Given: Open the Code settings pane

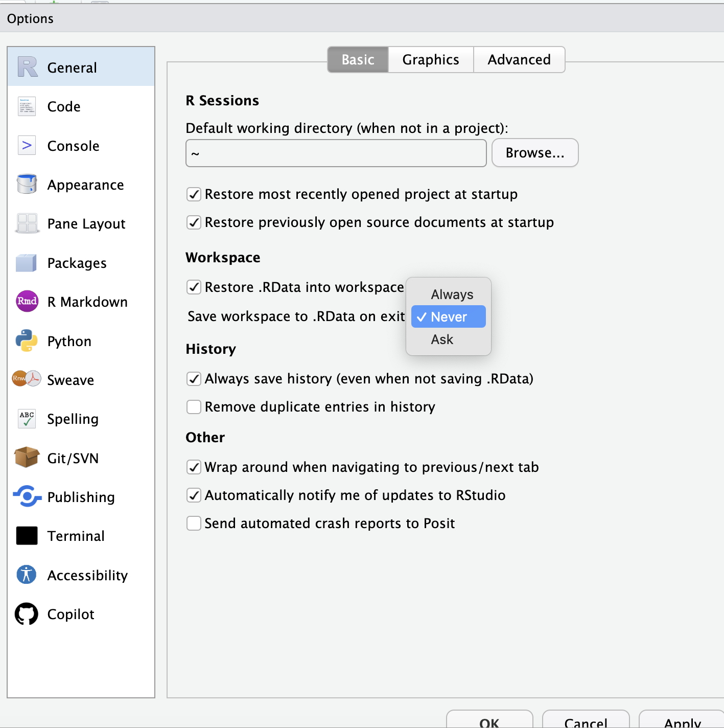Looking at the screenshot, I should (x=63, y=106).
